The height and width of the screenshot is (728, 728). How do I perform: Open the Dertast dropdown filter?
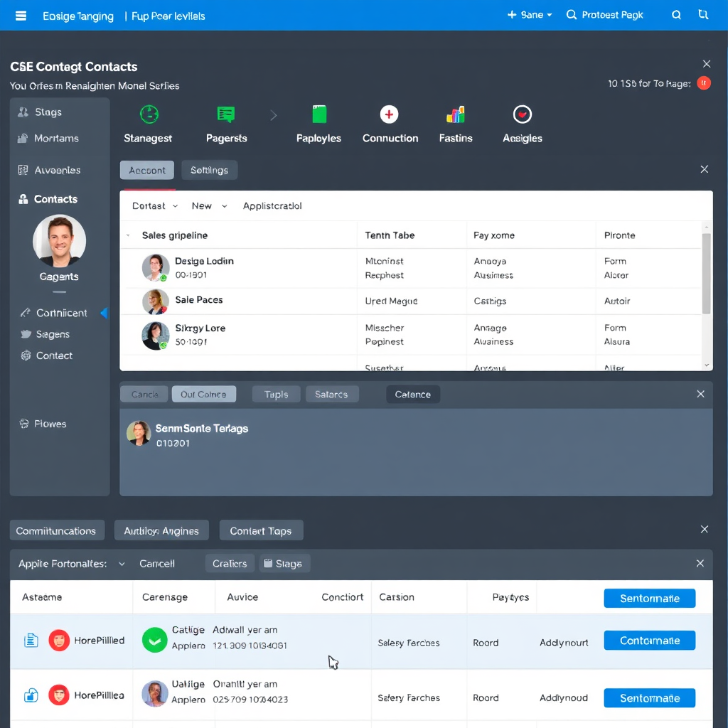tap(155, 206)
